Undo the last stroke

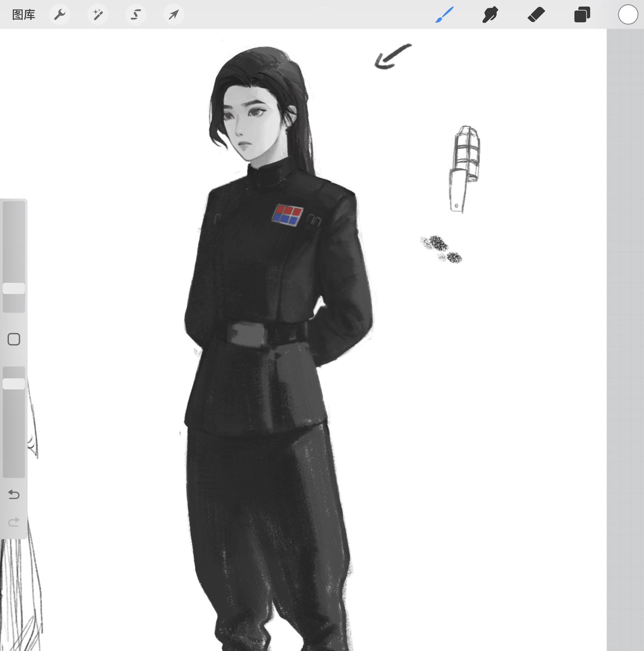pos(14,495)
